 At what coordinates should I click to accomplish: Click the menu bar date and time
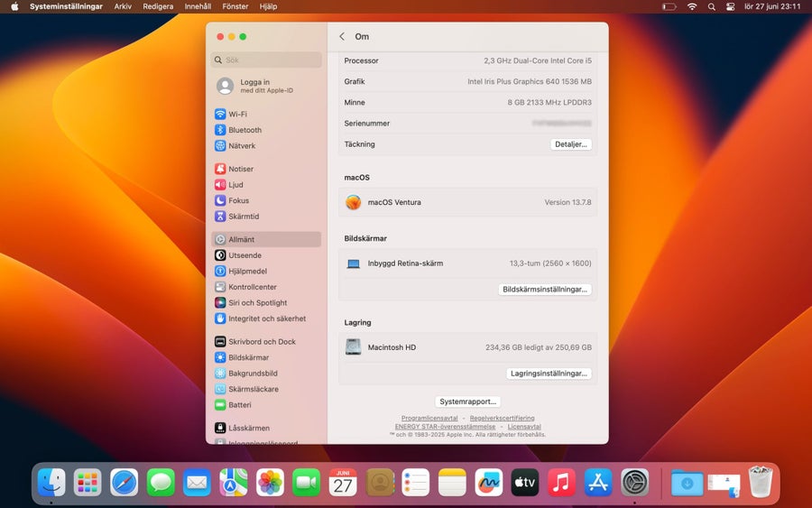[x=772, y=6]
